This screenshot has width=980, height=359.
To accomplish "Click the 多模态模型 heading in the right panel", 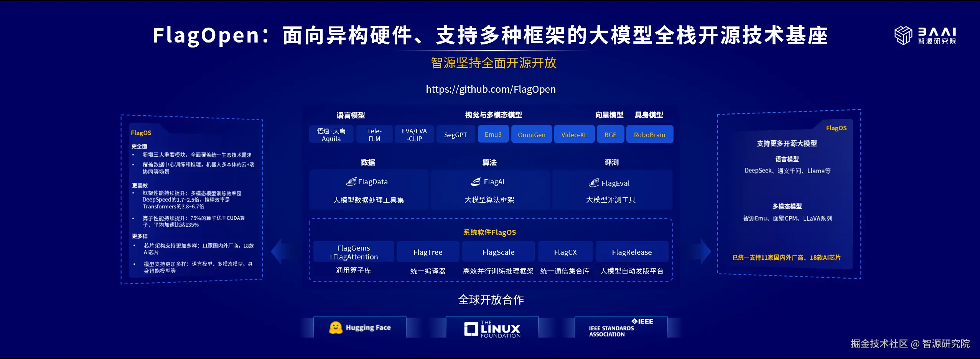I will [x=787, y=206].
